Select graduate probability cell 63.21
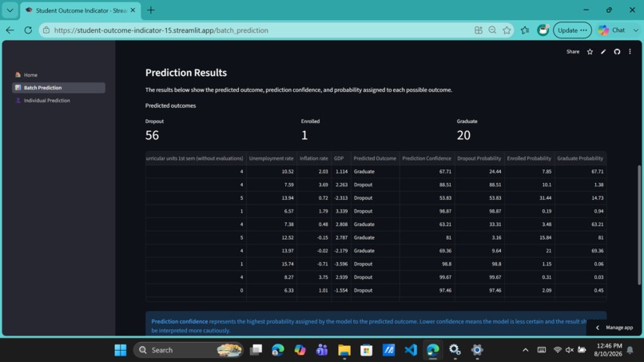This screenshot has width=644, height=362. 580,224
